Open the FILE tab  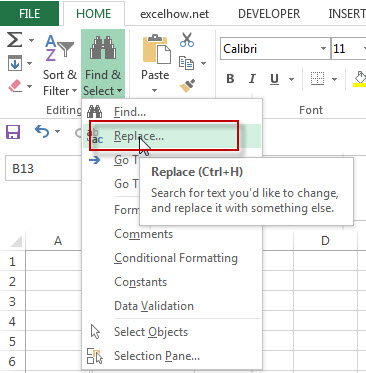click(29, 13)
